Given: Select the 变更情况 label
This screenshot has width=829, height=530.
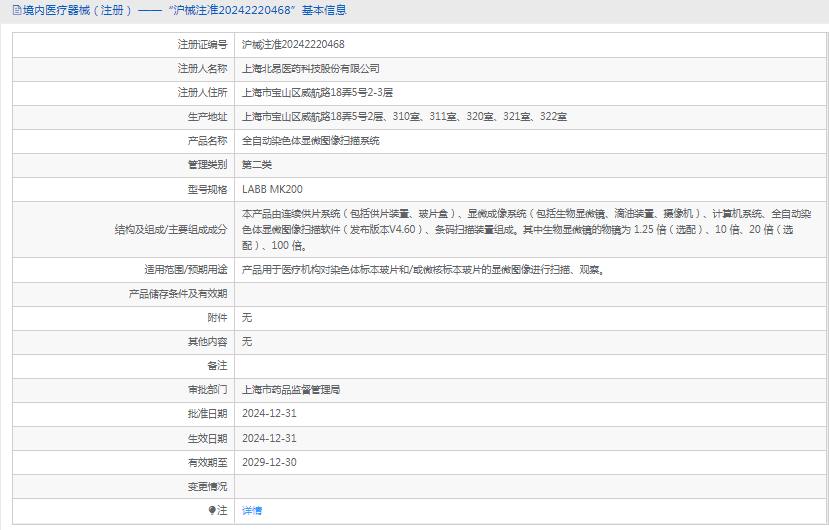Looking at the screenshot, I should pyautogui.click(x=207, y=487).
